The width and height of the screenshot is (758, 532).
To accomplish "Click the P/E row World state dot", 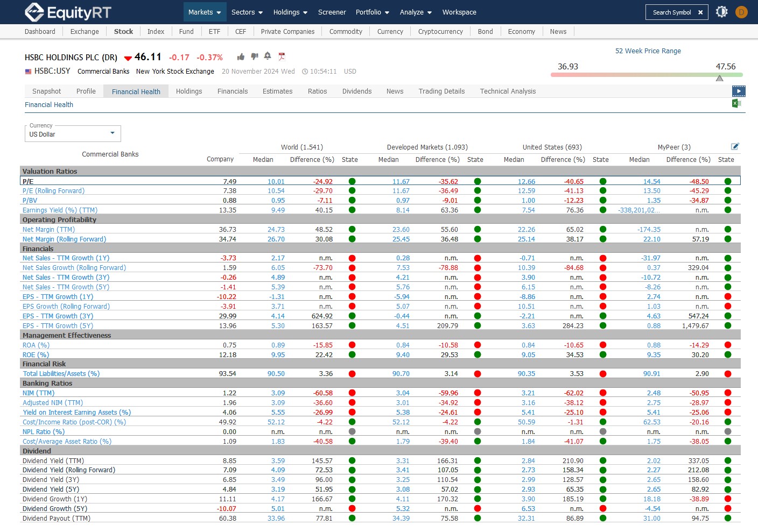I will [x=352, y=182].
